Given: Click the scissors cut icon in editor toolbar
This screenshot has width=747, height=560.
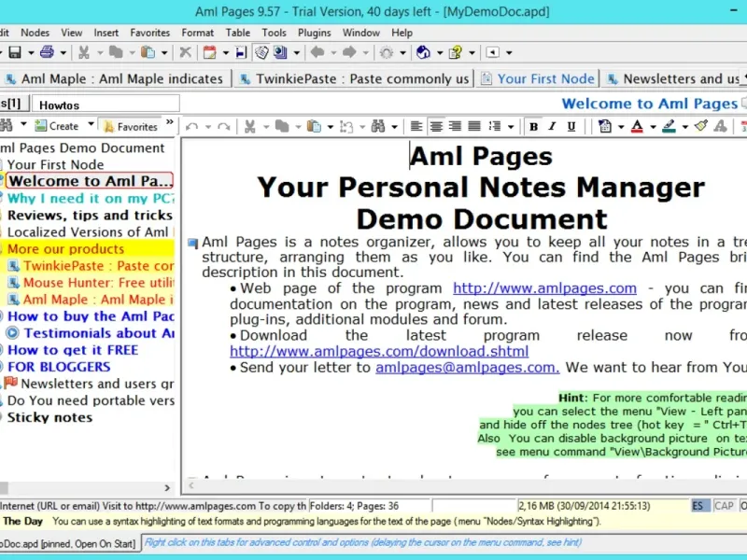Looking at the screenshot, I should click(250, 127).
